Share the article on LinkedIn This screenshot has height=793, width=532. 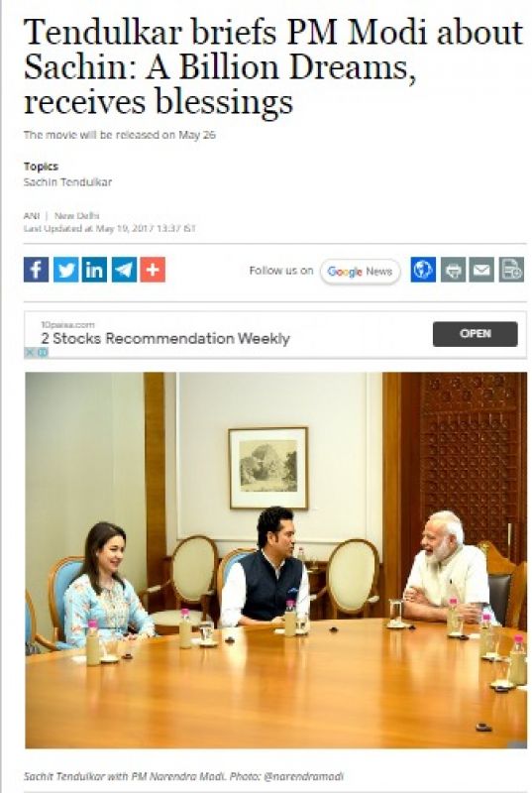pyautogui.click(x=94, y=270)
